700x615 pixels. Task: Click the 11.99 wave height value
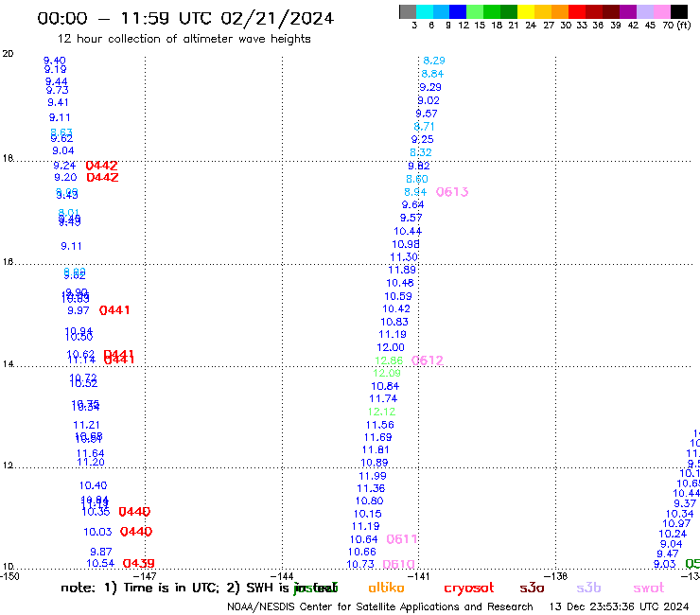pos(373,476)
